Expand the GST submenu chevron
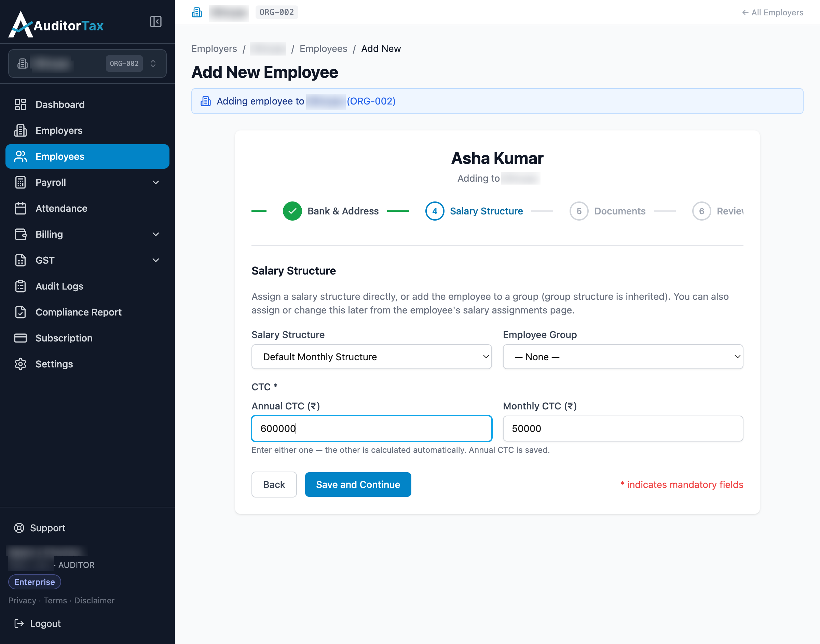Viewport: 820px width, 644px height. [x=156, y=260]
